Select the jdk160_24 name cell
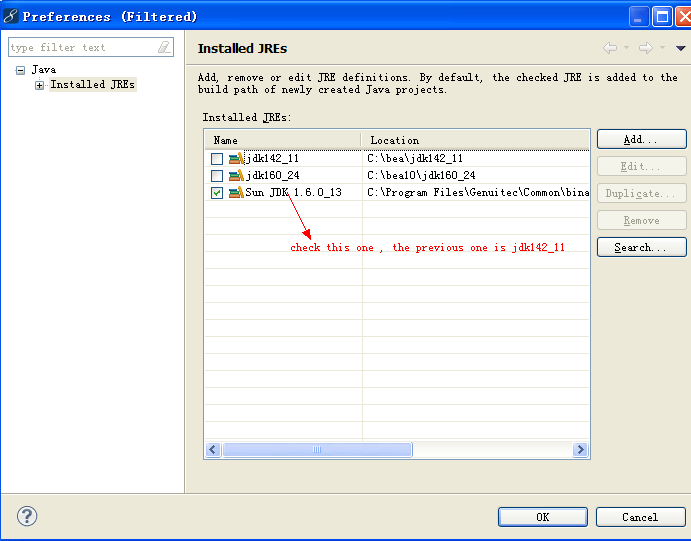691x541 pixels. click(272, 175)
